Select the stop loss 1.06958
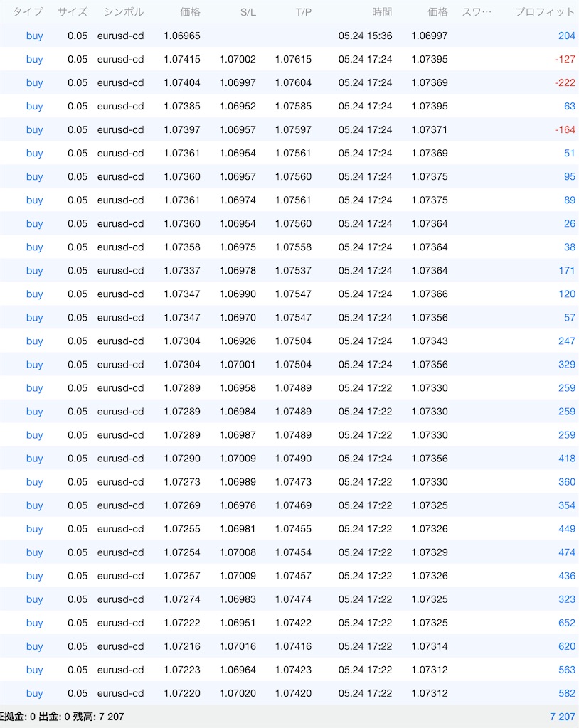The image size is (579, 728). [x=238, y=388]
